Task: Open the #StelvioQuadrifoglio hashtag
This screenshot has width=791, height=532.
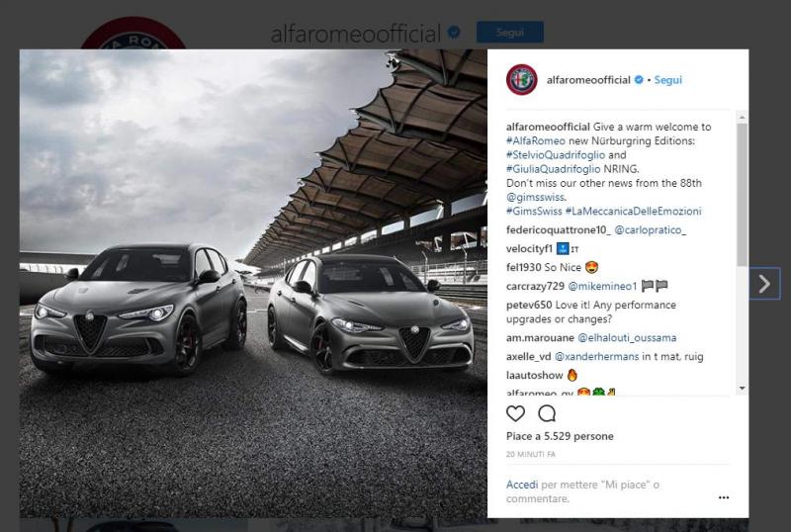Action: (x=554, y=155)
